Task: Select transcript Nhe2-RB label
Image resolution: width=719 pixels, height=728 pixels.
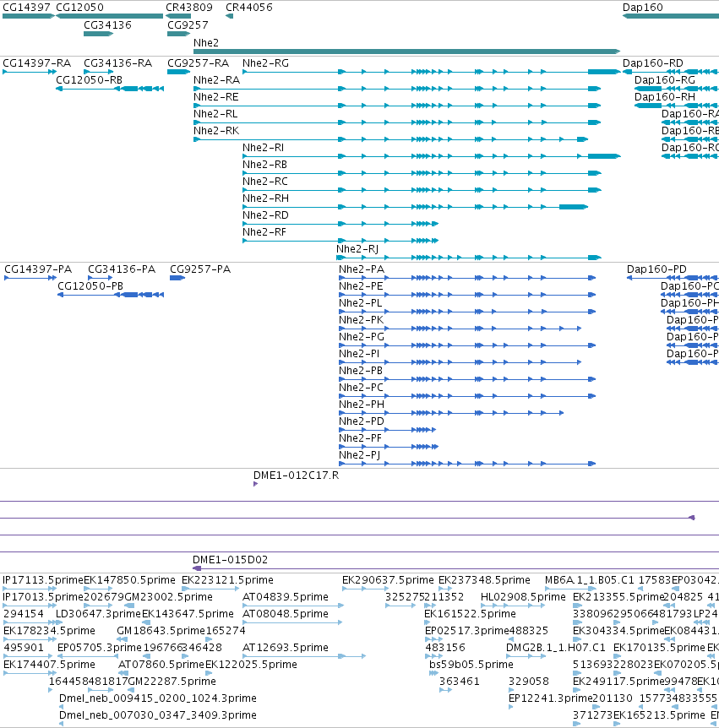Action: pyautogui.click(x=264, y=165)
